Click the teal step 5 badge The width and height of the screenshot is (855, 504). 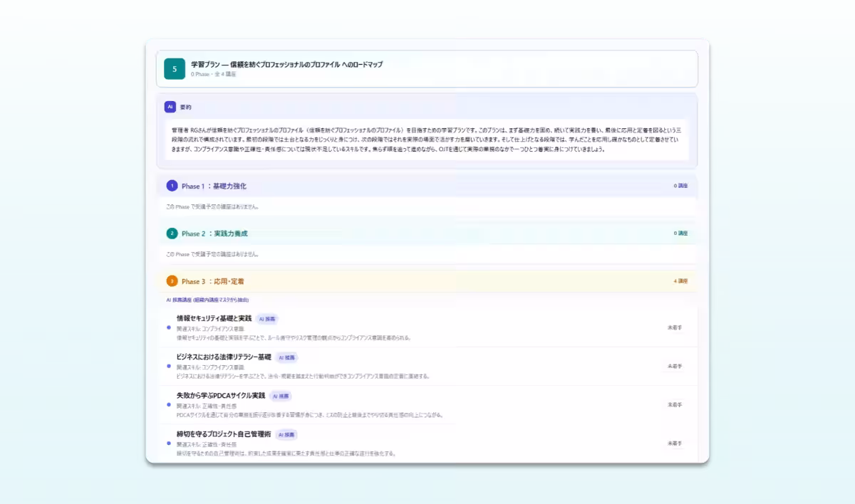pyautogui.click(x=175, y=68)
